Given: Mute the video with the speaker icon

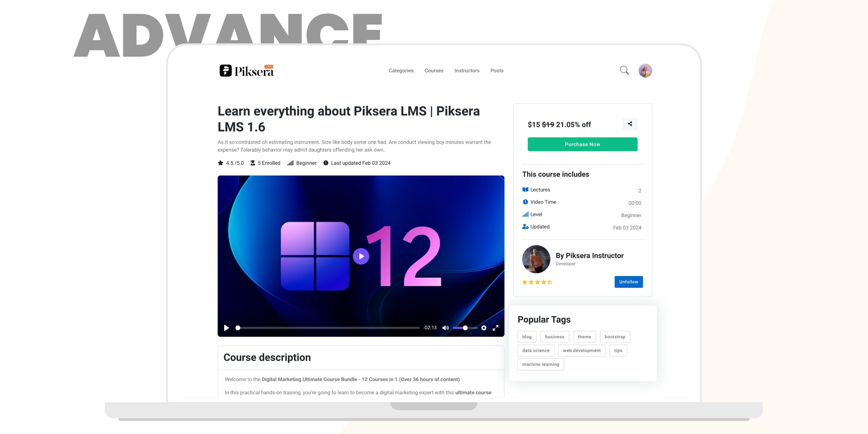Looking at the screenshot, I should pyautogui.click(x=445, y=328).
